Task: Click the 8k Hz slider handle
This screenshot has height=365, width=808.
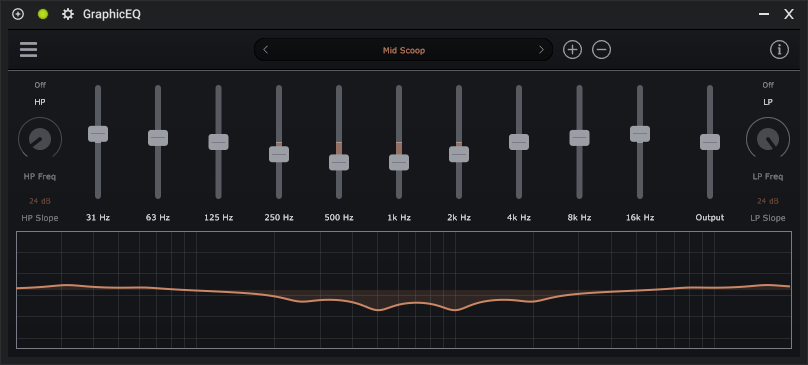Action: (x=579, y=138)
